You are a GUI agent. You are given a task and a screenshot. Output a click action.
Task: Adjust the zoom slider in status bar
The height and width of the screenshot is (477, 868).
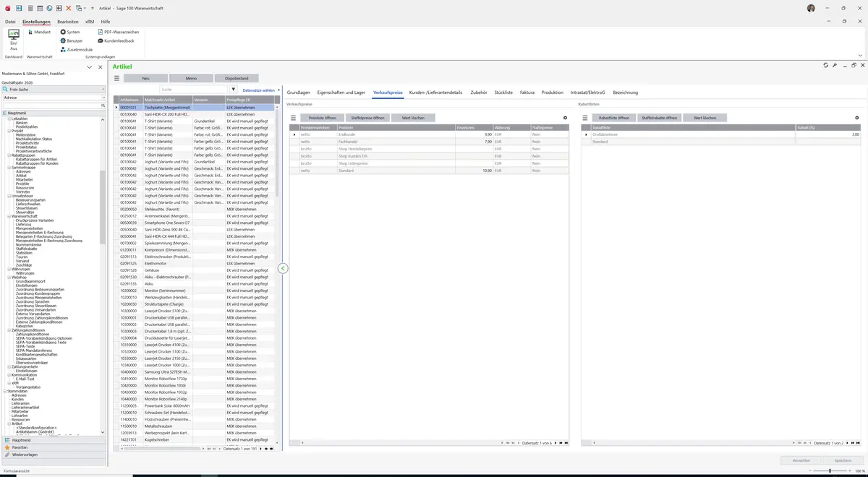pyautogui.click(x=830, y=471)
